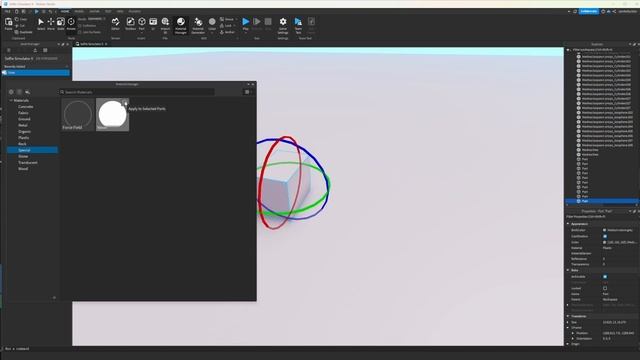Toggle the Join Surfaces checkbox

[x=80, y=32]
